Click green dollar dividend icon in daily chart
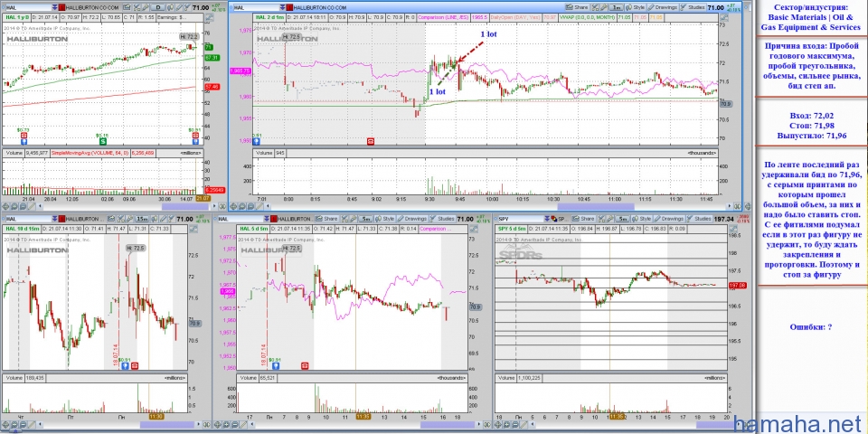Image resolution: width=868 pixels, height=434 pixels. [x=102, y=142]
